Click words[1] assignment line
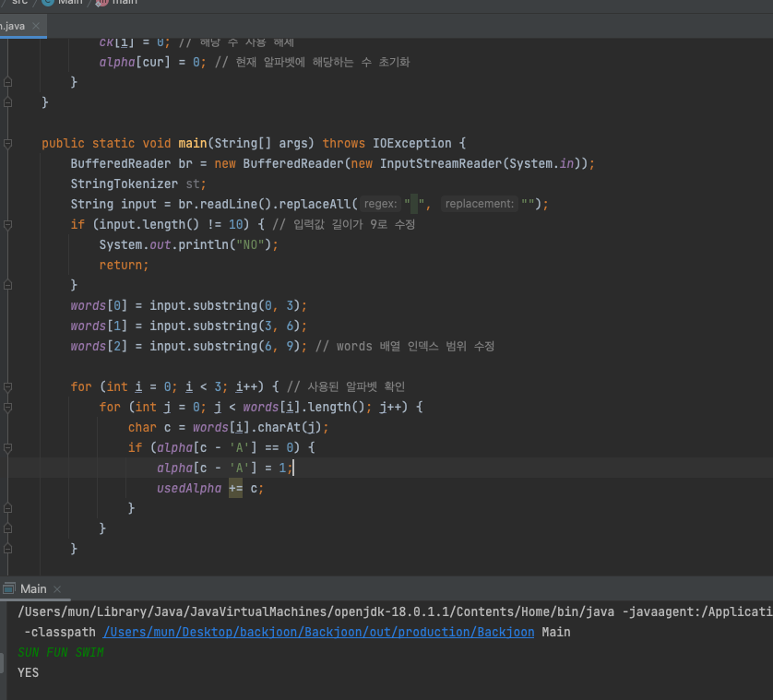The width and height of the screenshot is (773, 700). coord(188,326)
